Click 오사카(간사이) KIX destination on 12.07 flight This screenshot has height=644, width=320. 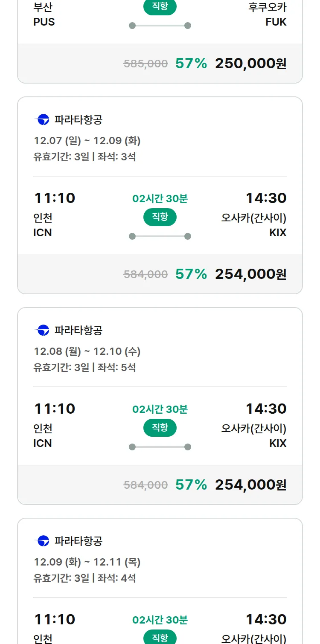pos(254,225)
